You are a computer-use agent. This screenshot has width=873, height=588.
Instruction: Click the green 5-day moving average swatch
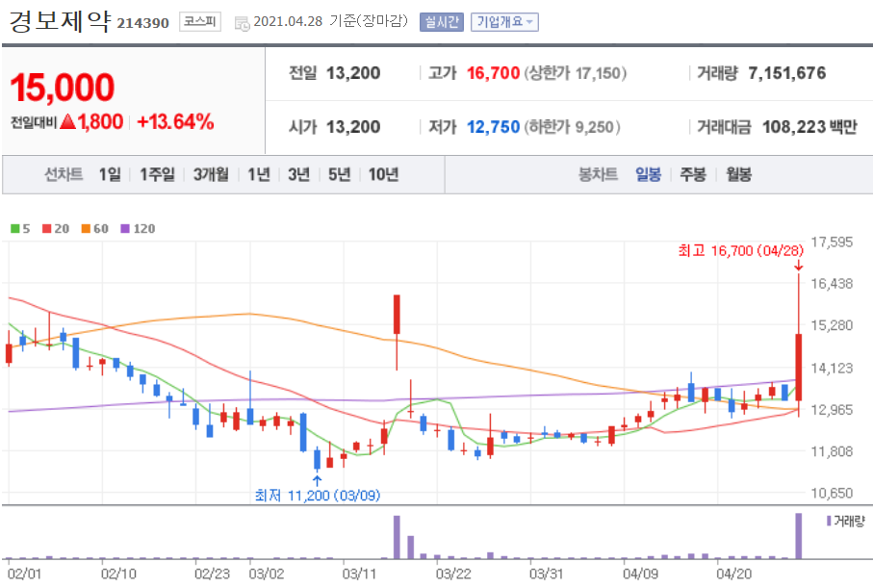pyautogui.click(x=15, y=228)
